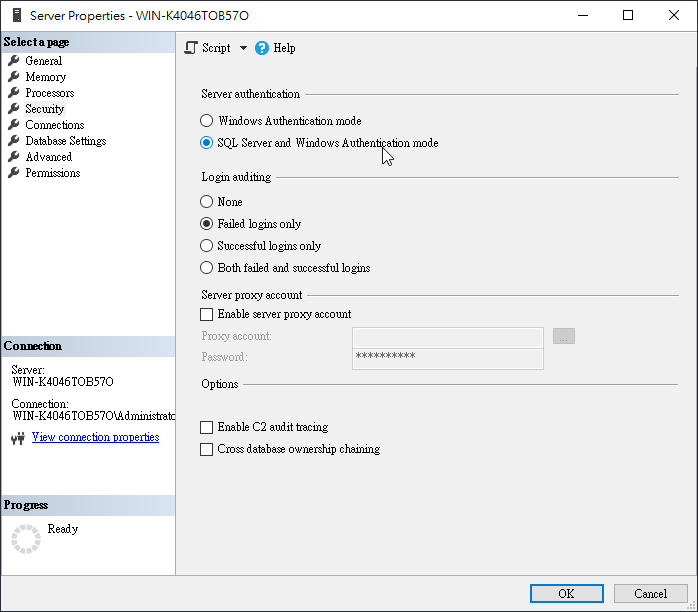
Task: Click the wrench icon beside Advanced
Action: [x=14, y=156]
